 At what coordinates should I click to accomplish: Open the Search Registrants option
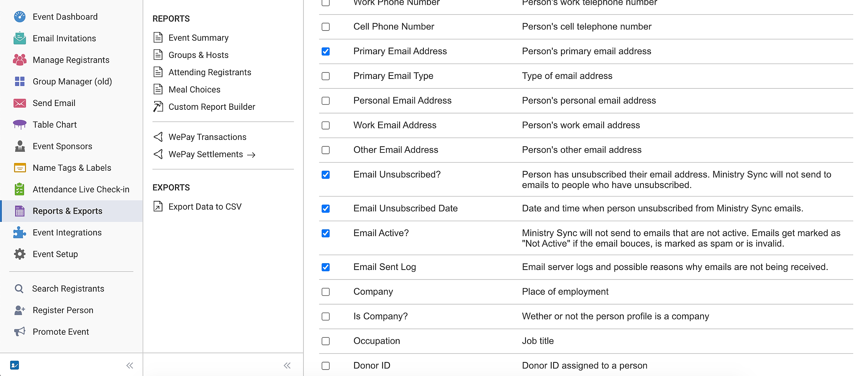click(68, 289)
